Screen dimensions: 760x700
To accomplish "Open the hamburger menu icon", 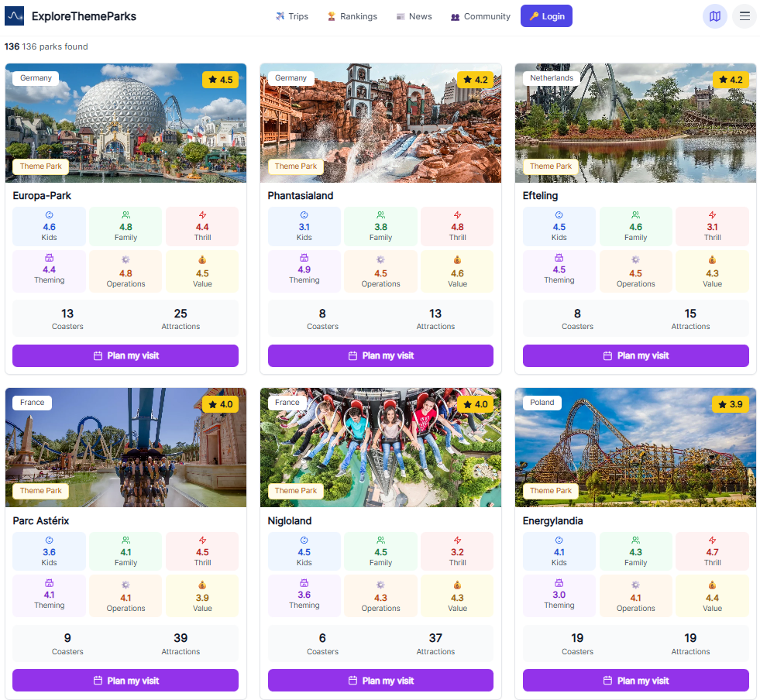I will tap(744, 15).
